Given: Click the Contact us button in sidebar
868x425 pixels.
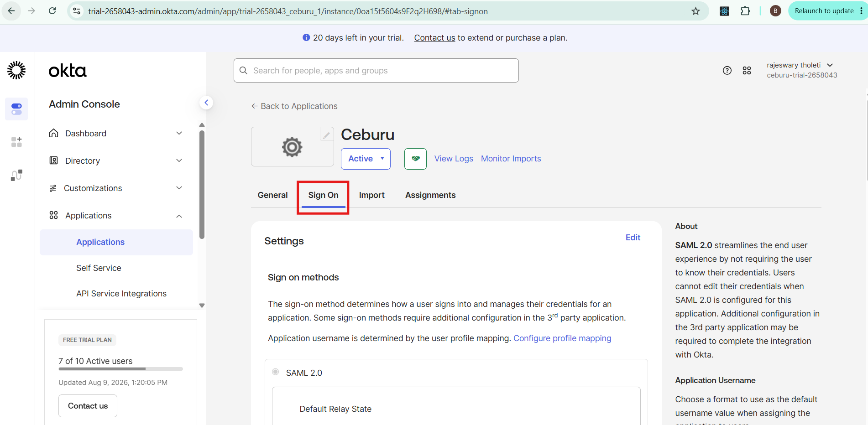Looking at the screenshot, I should [88, 406].
